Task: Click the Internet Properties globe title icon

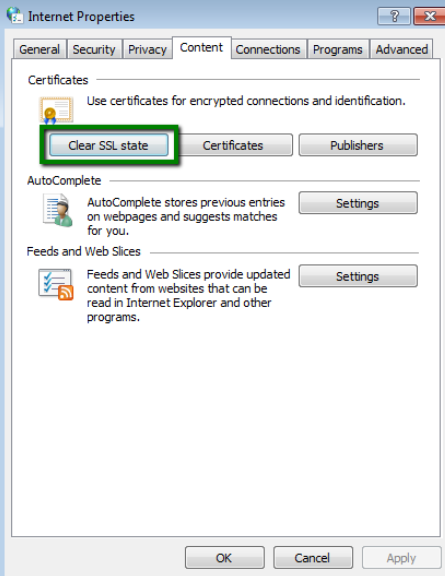Action: point(15,15)
